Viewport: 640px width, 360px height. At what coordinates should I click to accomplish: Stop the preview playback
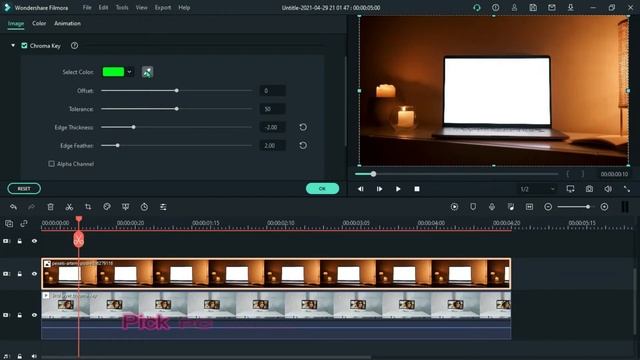tap(417, 189)
